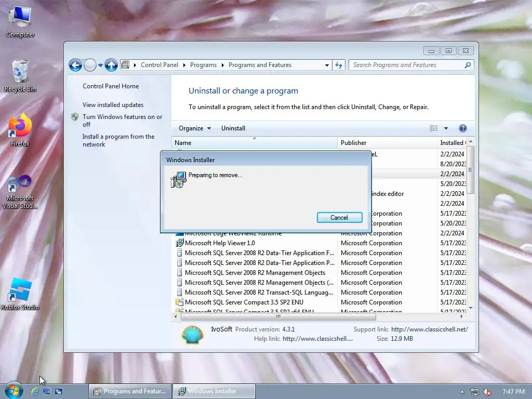Open Turn Windows features on or off

pyautogui.click(x=122, y=121)
